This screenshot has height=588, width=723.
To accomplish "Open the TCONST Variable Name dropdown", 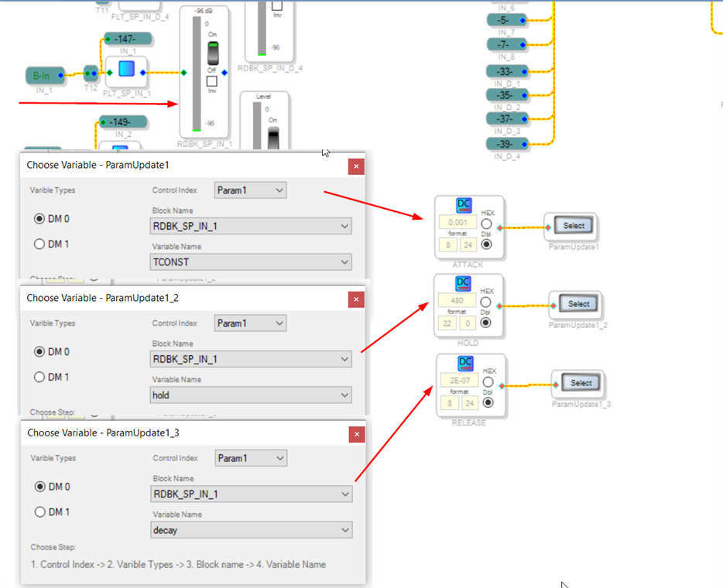I will click(251, 262).
